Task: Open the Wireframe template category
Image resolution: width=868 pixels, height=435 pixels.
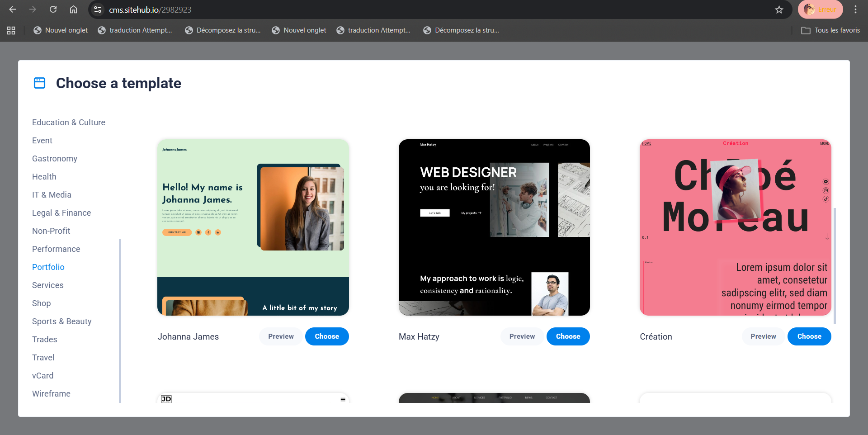Action: 51,394
